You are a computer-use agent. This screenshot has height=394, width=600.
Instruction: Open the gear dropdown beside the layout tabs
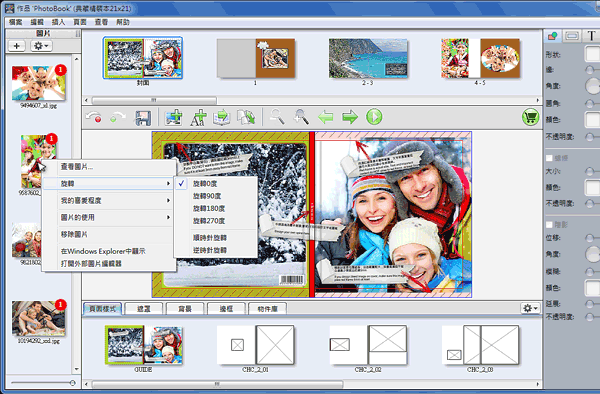coord(530,308)
